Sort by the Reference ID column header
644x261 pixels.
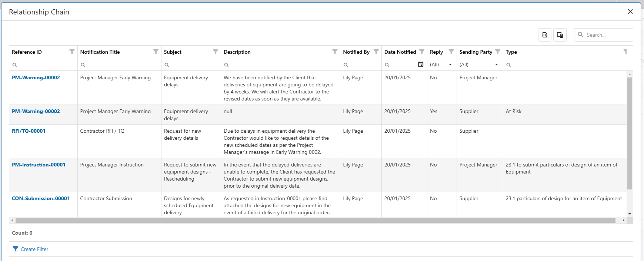point(27,52)
